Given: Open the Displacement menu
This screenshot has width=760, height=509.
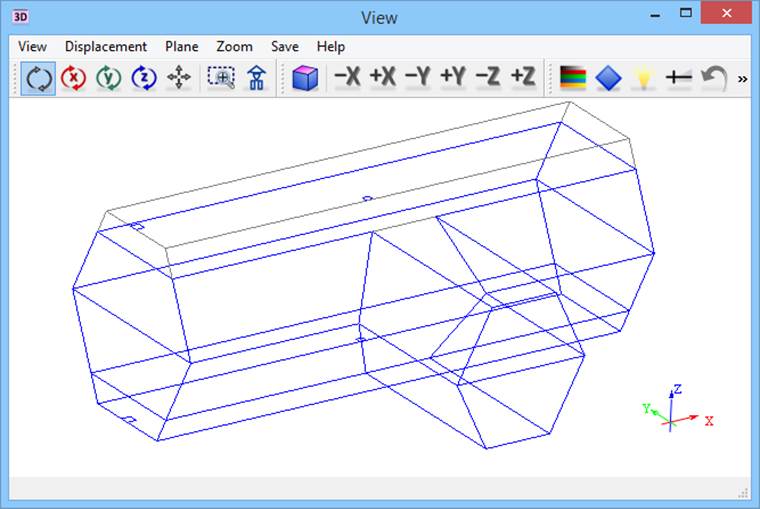Looking at the screenshot, I should [106, 47].
